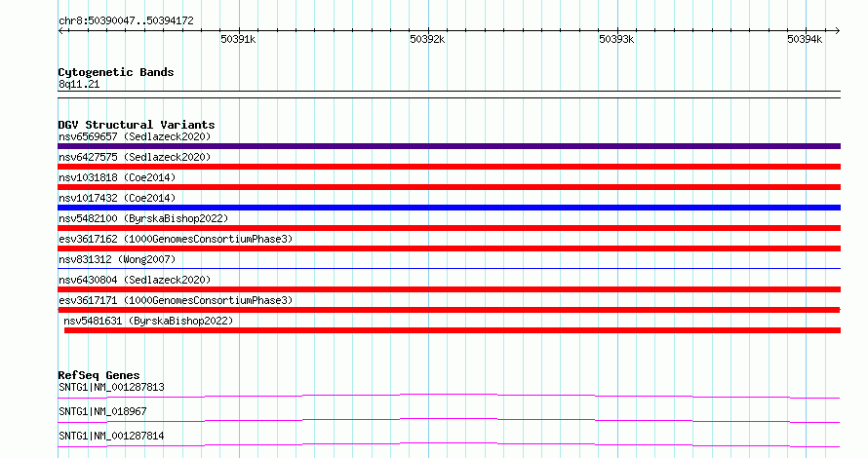The image size is (868, 458).
Task: Click the 50392k ruler tick label
Action: [x=427, y=39]
